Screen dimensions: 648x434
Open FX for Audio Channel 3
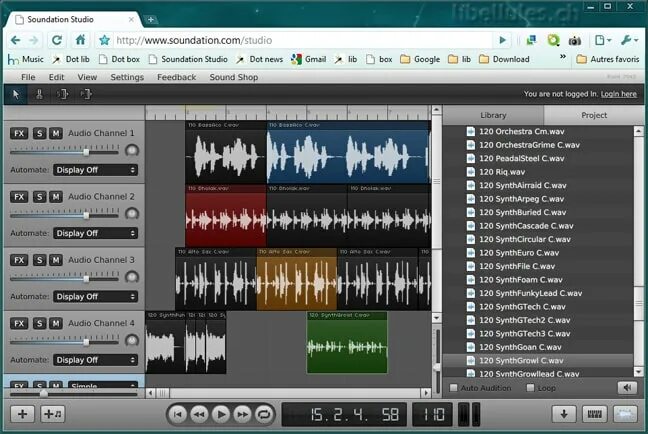point(19,260)
